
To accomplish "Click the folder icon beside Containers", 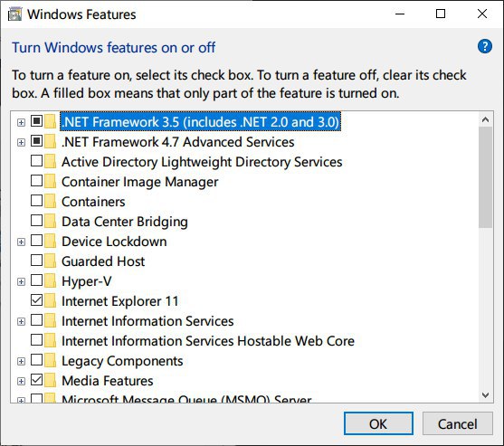I will [x=50, y=202].
